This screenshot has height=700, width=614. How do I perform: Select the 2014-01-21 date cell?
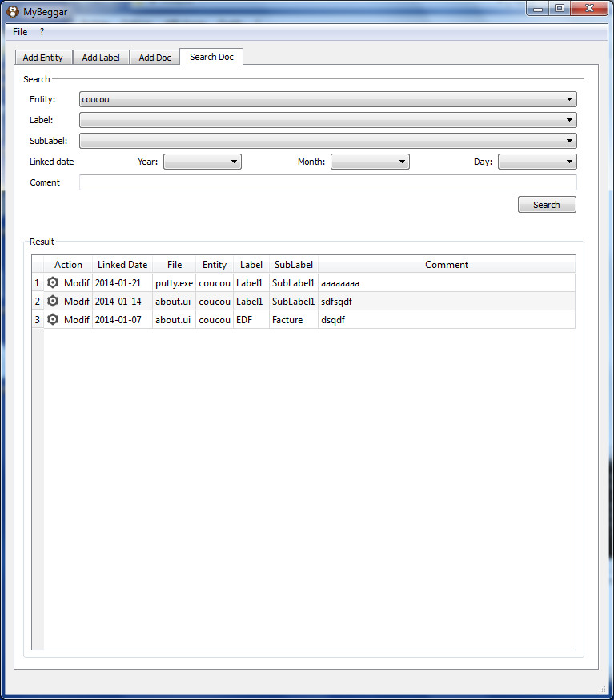point(122,283)
